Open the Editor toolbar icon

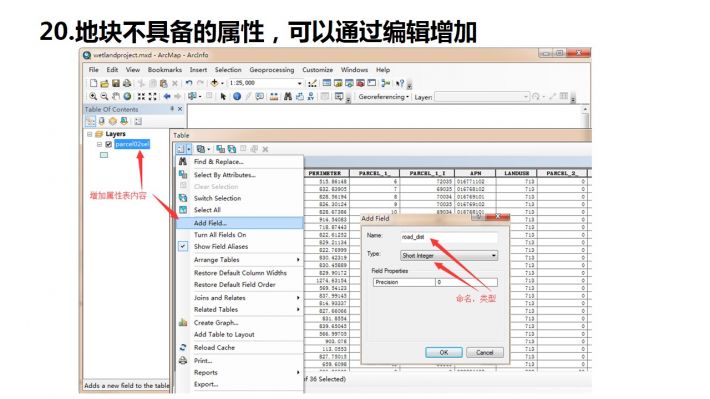pos(312,83)
